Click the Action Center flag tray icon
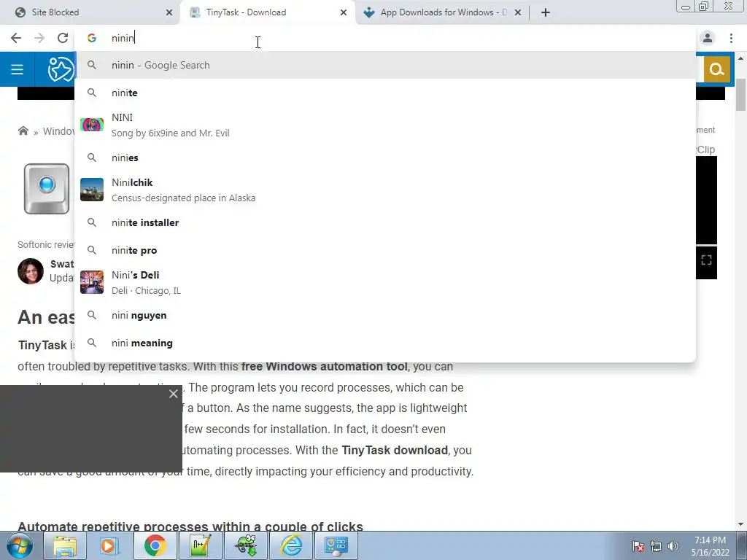This screenshot has width=747, height=560. [x=638, y=546]
